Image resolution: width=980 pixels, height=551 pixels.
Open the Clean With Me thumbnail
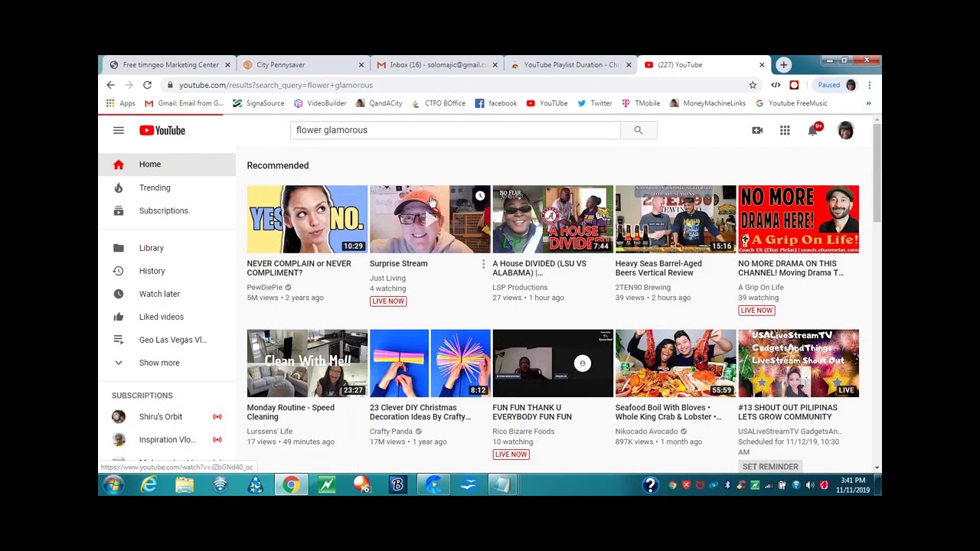(x=307, y=364)
